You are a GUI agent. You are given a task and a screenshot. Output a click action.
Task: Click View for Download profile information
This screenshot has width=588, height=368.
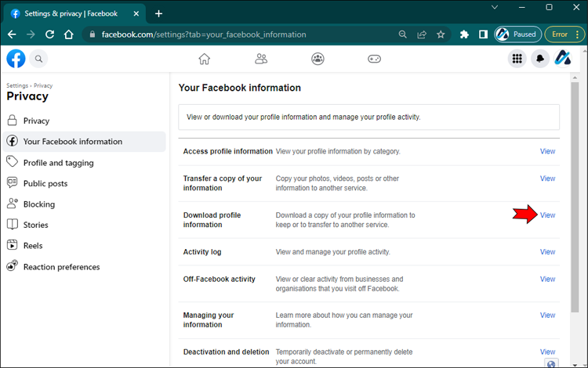tap(547, 215)
